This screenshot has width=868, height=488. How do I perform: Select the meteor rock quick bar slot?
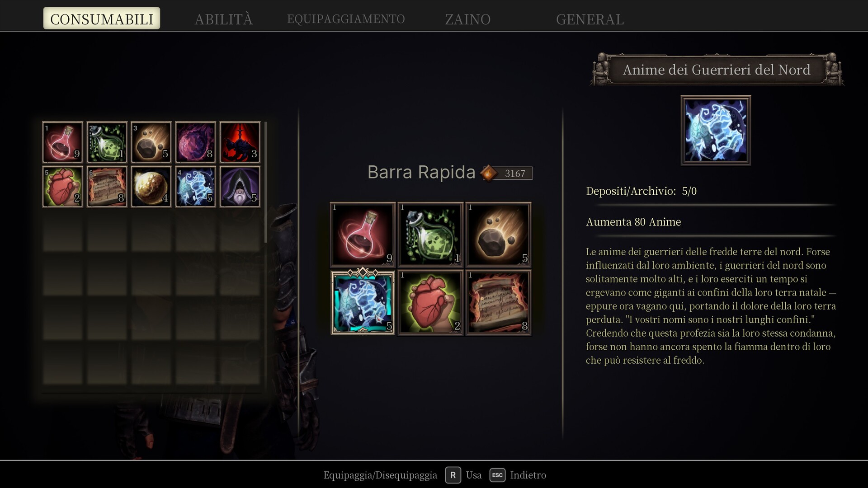click(498, 235)
